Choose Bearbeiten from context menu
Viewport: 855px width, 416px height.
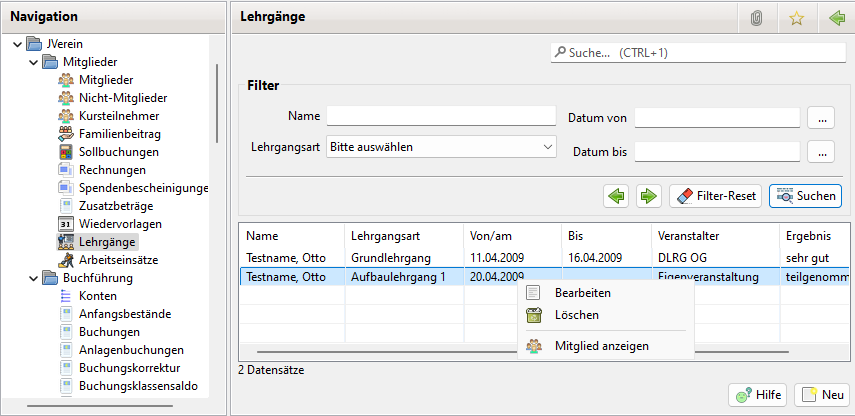coord(582,293)
